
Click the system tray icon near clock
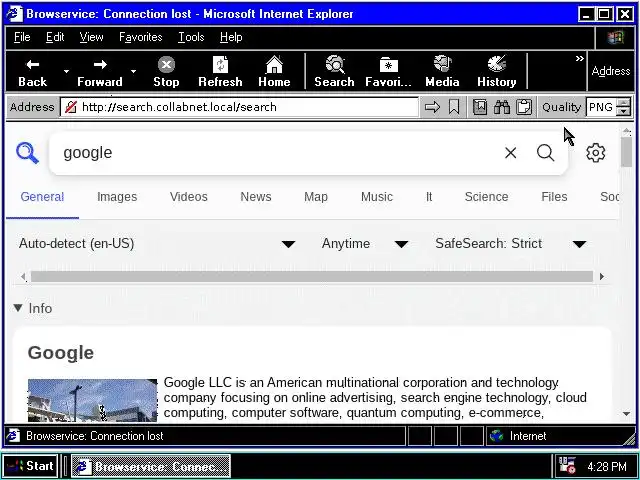567,466
